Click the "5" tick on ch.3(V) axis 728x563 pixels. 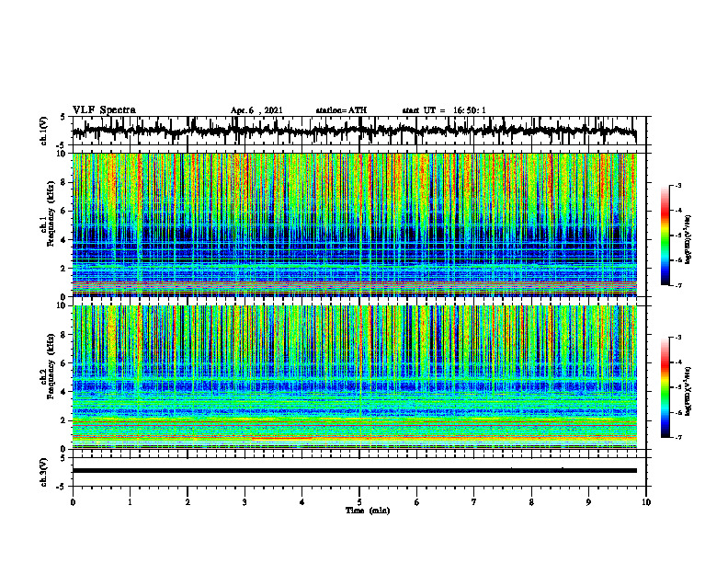click(63, 458)
